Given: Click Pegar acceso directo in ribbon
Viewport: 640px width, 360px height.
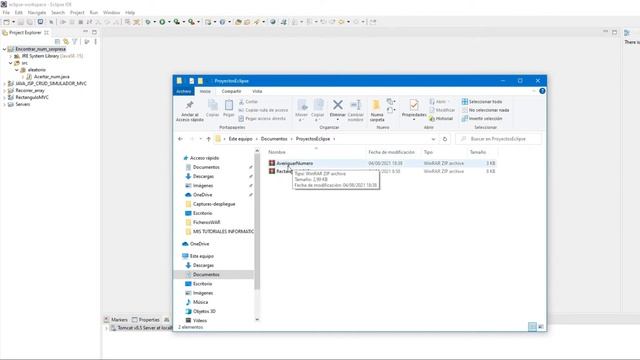Looking at the screenshot, I should [262, 118].
